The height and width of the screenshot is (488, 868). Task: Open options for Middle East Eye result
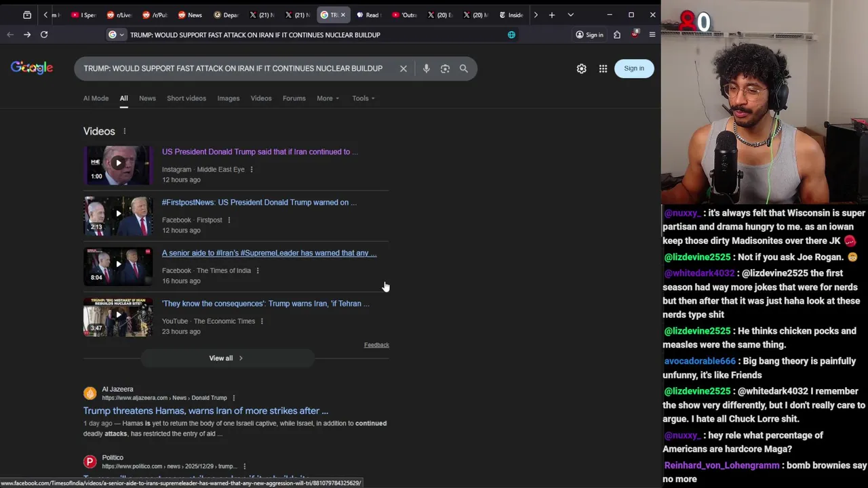coord(252,169)
